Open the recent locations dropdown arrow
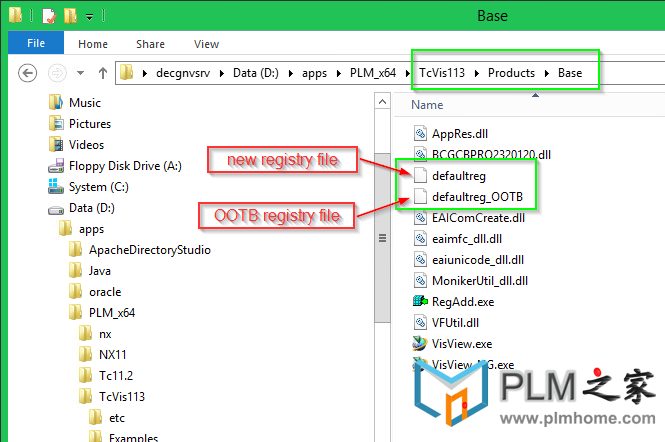 point(80,73)
